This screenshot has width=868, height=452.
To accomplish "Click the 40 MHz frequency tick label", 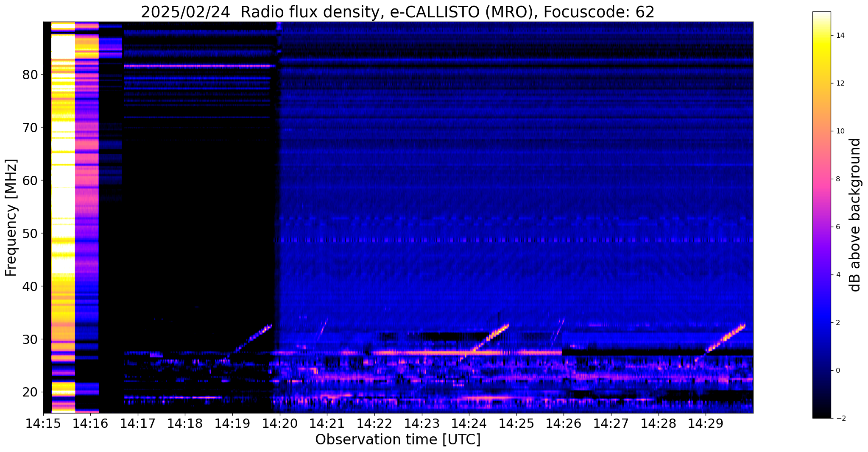I will click(x=30, y=286).
